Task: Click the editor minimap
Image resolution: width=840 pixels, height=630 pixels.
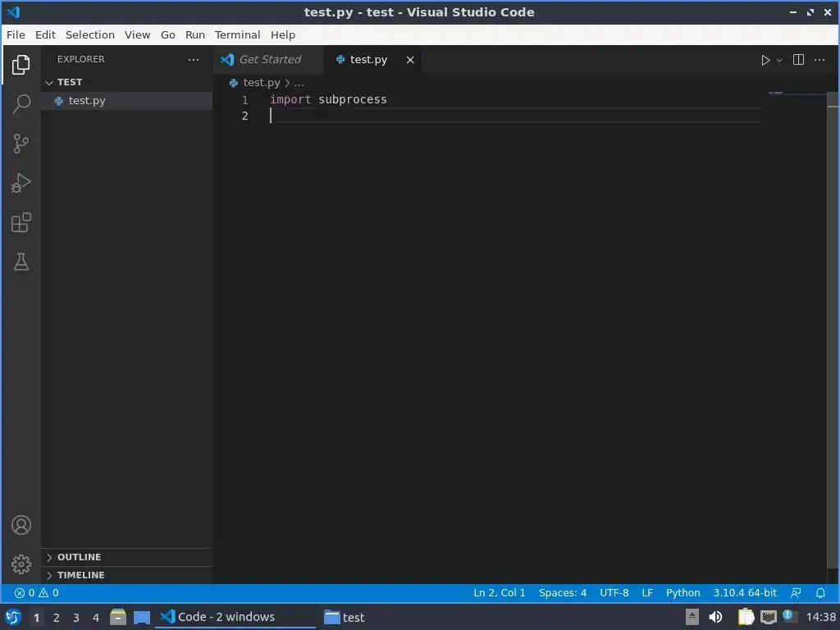Action: point(797,94)
